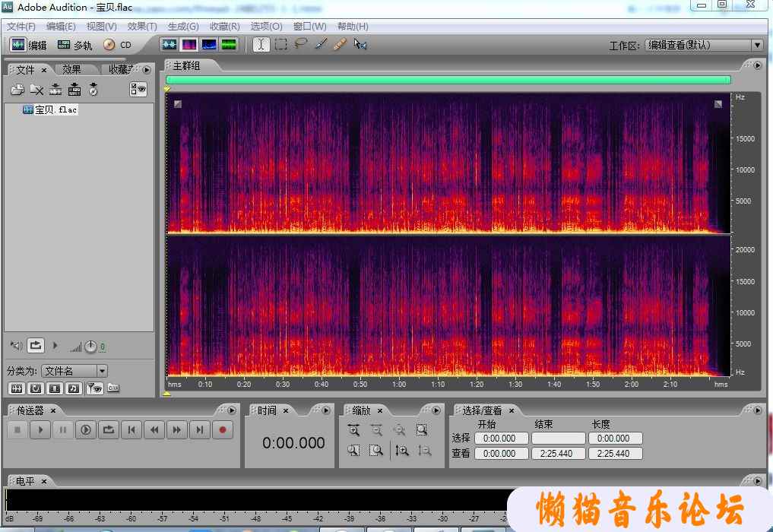Zoom out vertically icon
The height and width of the screenshot is (532, 773).
[x=424, y=450]
